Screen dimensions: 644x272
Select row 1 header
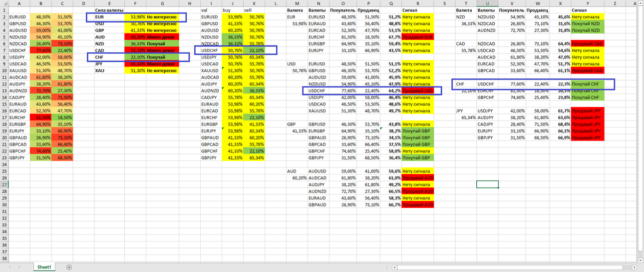tap(4, 9)
